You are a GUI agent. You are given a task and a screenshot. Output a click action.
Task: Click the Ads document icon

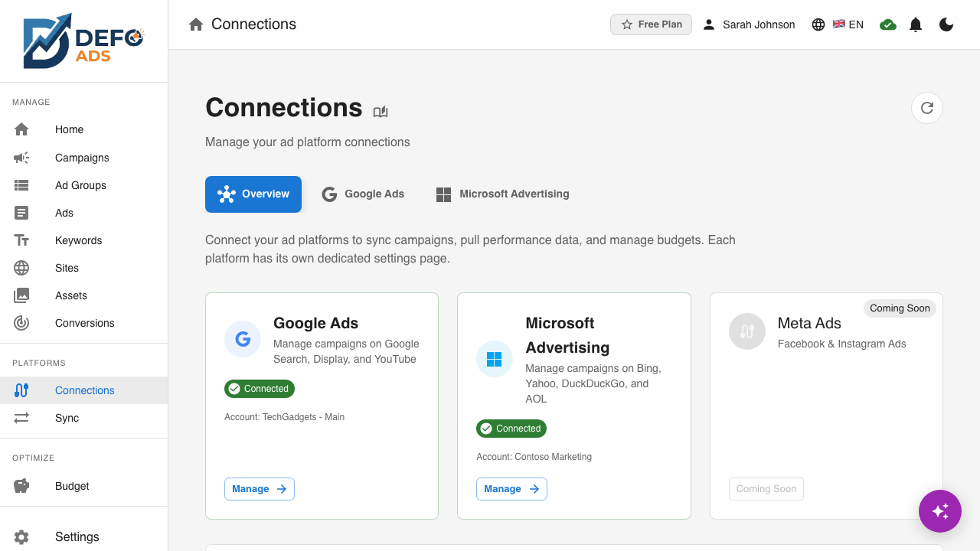tap(21, 213)
